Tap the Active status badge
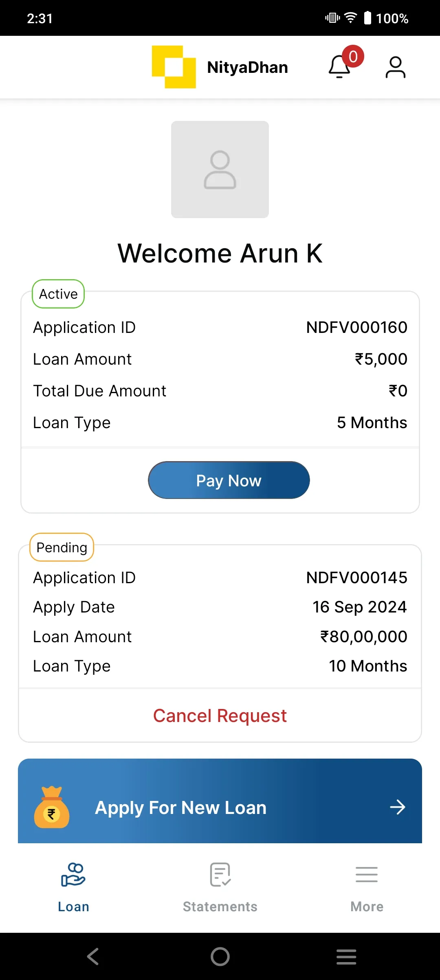This screenshot has width=440, height=980. tap(58, 294)
